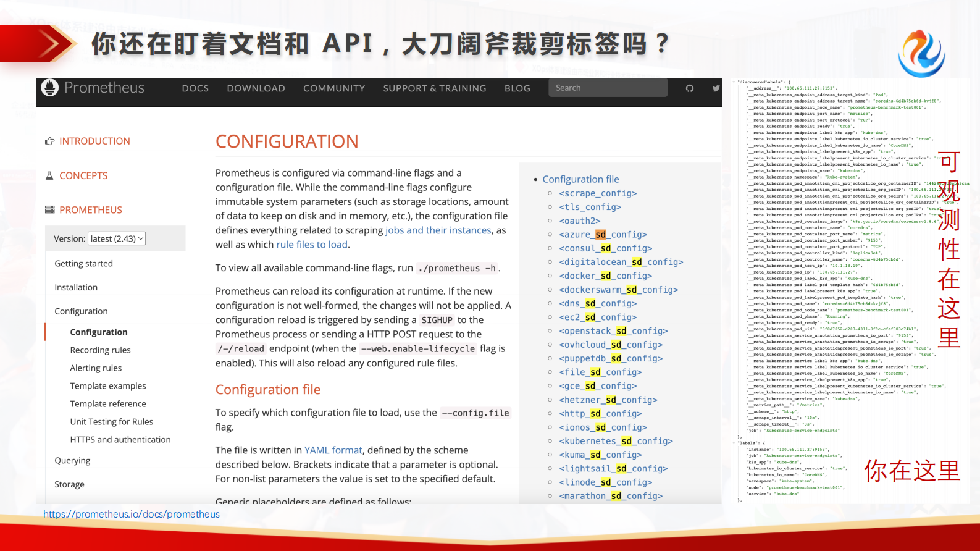Click the Concepts flask icon
This screenshot has height=551, width=980.
click(x=49, y=175)
